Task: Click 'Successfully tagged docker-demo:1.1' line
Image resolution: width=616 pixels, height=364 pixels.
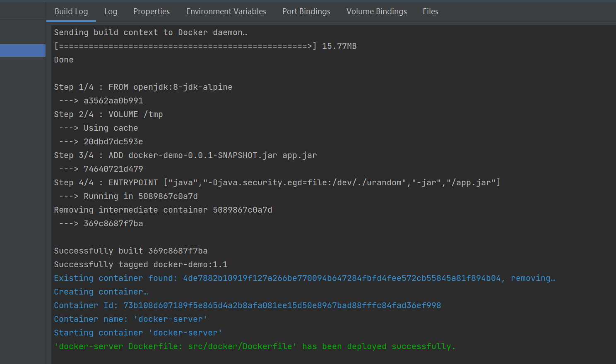Action: click(141, 264)
